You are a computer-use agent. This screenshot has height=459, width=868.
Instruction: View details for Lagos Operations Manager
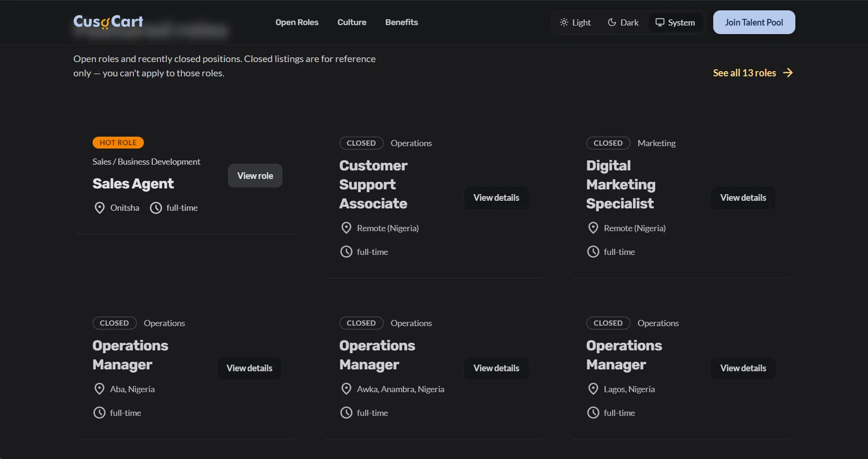743,368
